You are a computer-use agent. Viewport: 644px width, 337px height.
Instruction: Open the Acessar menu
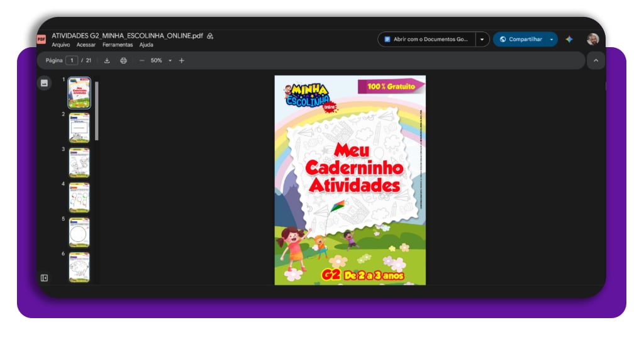[86, 45]
